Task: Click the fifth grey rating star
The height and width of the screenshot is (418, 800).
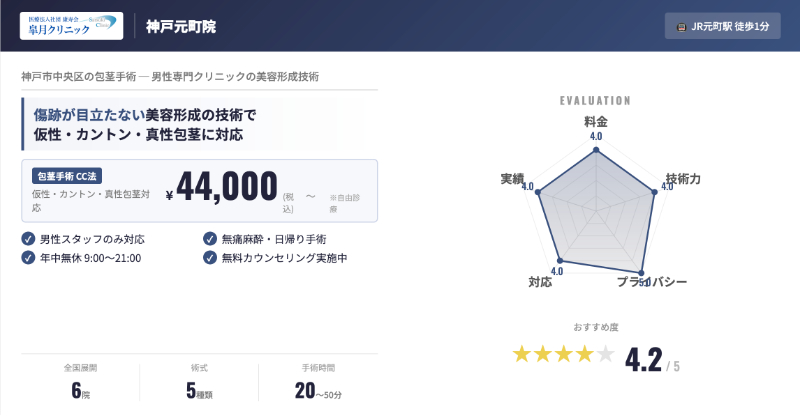Action: coord(605,354)
